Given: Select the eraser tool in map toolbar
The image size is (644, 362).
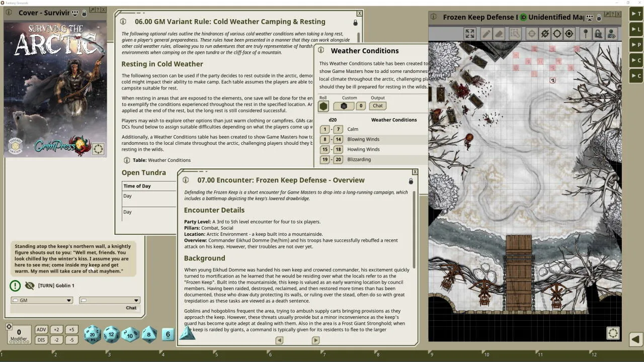Looking at the screenshot, I should pyautogui.click(x=499, y=34).
